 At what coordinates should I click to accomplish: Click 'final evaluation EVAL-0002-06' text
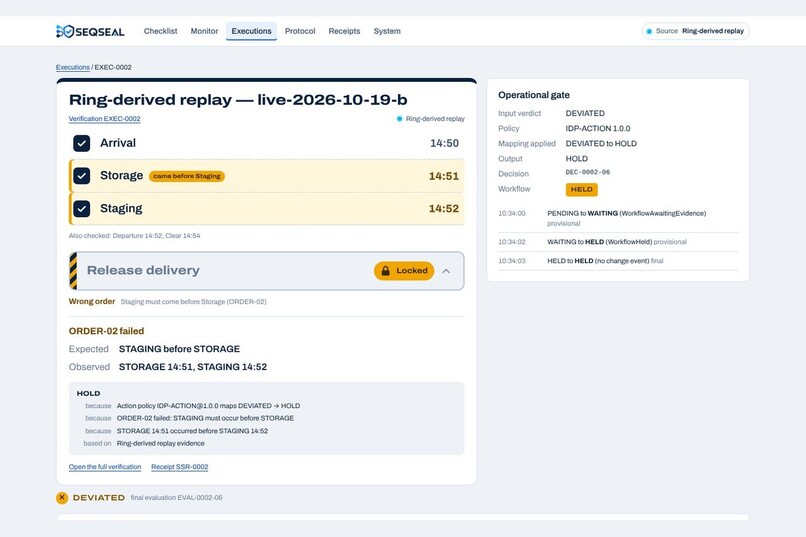point(176,497)
